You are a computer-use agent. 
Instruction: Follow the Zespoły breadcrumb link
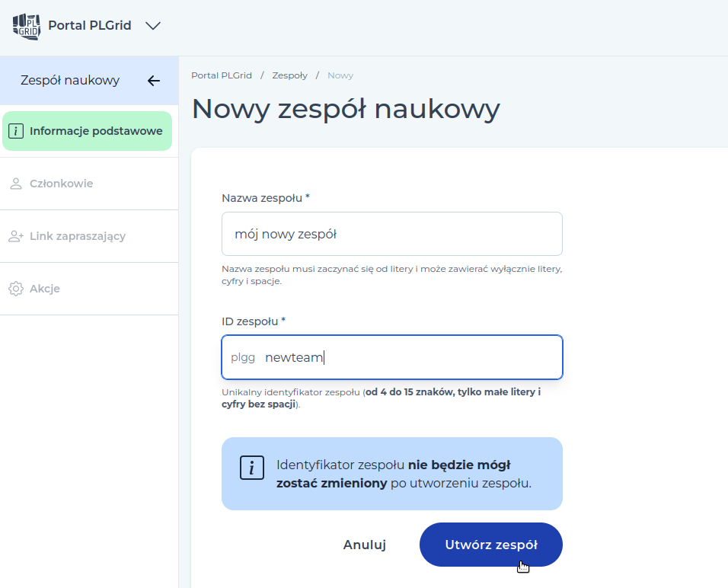(x=289, y=75)
